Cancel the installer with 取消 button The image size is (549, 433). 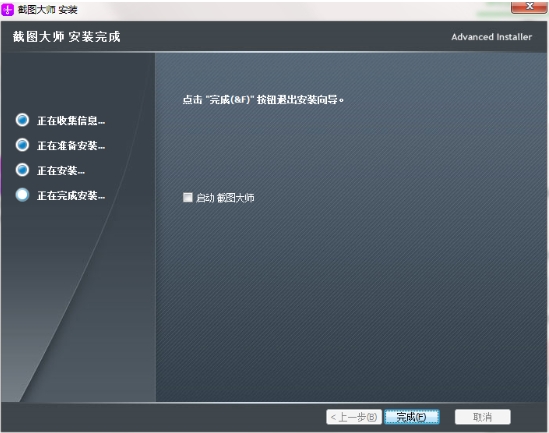[x=482, y=417]
